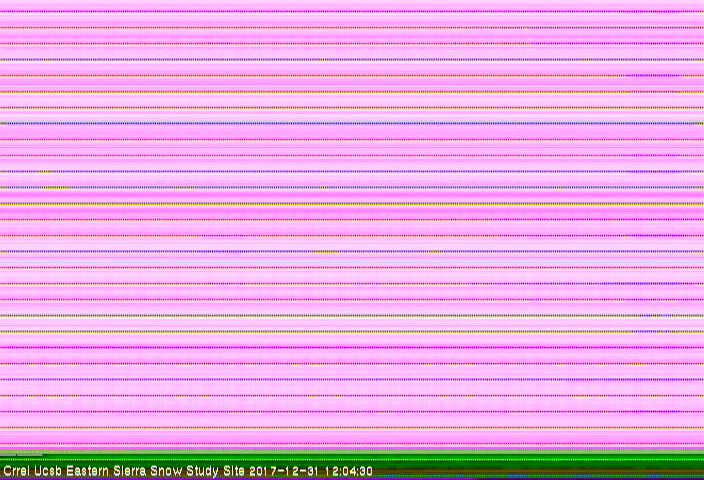Click the 2017-12-31 date stamp
This screenshot has height=480, width=704.
(284, 471)
